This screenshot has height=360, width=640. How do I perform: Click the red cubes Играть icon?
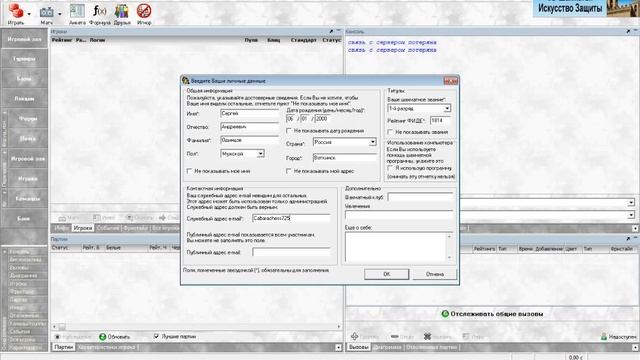tap(16, 11)
